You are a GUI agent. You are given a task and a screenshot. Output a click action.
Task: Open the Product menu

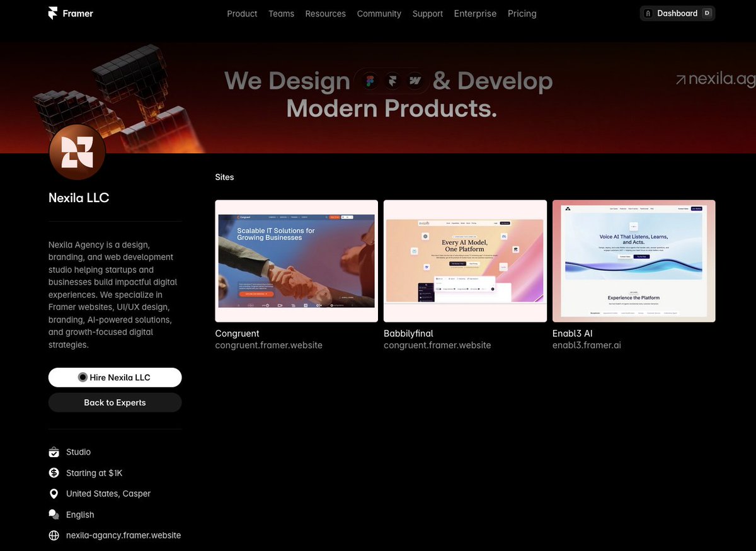click(x=242, y=13)
